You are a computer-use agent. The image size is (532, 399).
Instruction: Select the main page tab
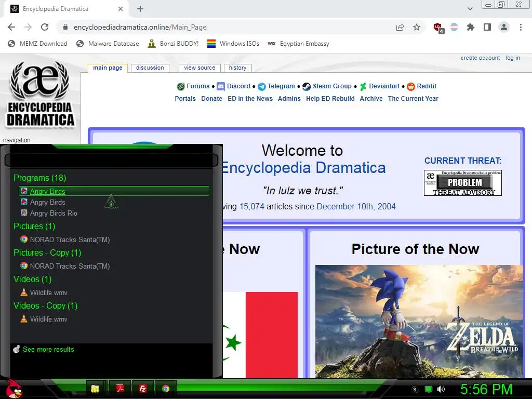(108, 68)
